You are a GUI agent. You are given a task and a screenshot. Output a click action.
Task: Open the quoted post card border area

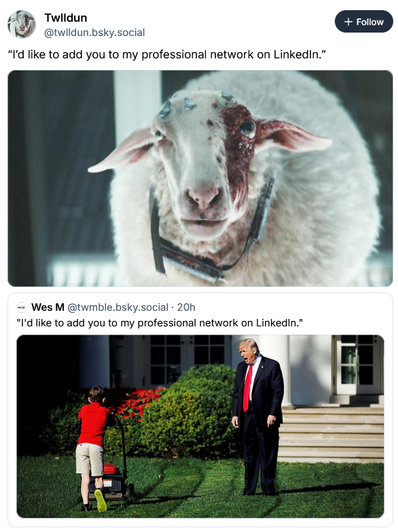200,410
